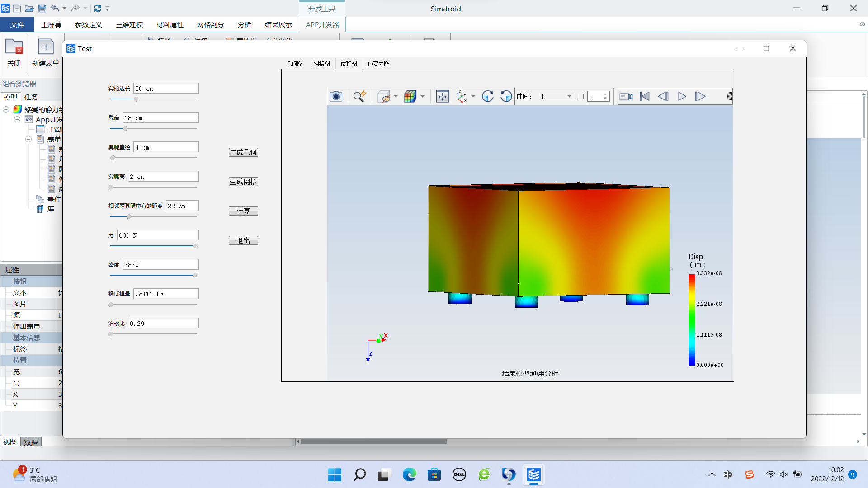Increment the time step spinner up arrow
This screenshot has width=868, height=488.
click(605, 94)
